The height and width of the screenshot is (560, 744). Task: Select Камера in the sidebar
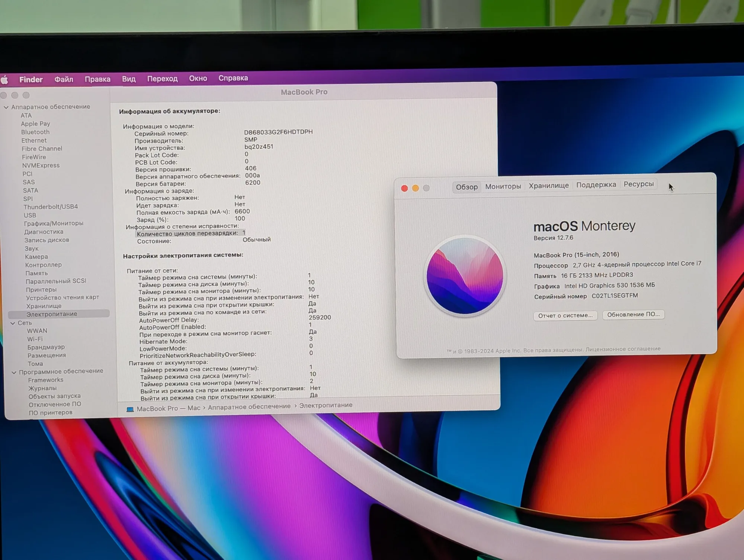36,257
